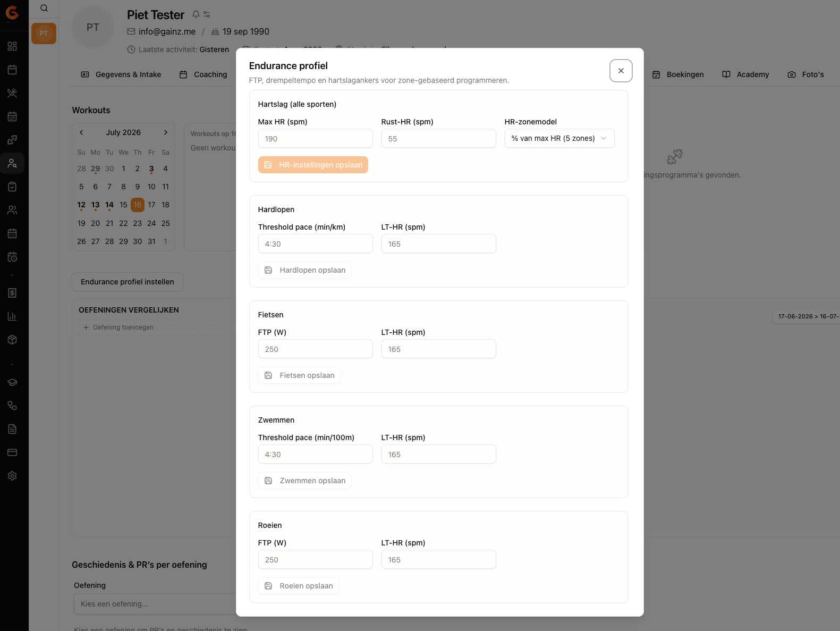Screen dimensions: 840x631
Task: Switch to the Foto's tab
Action: tap(806, 74)
